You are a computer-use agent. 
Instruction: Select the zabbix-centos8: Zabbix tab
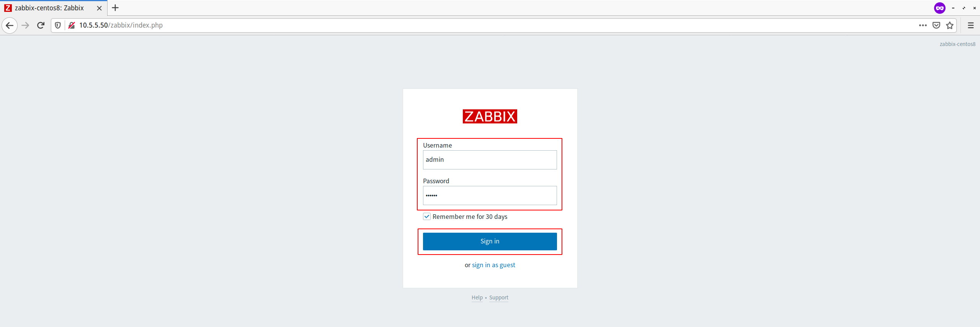pos(49,8)
